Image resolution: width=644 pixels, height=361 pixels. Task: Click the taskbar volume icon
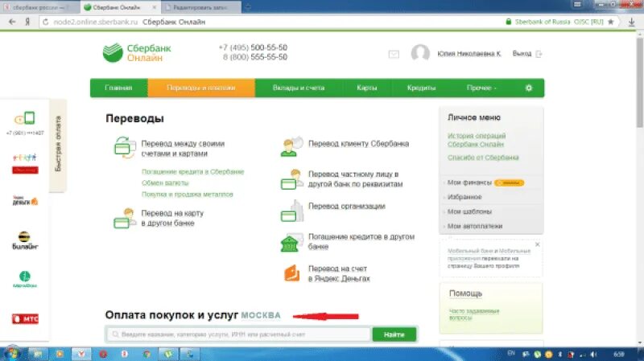pos(593,354)
